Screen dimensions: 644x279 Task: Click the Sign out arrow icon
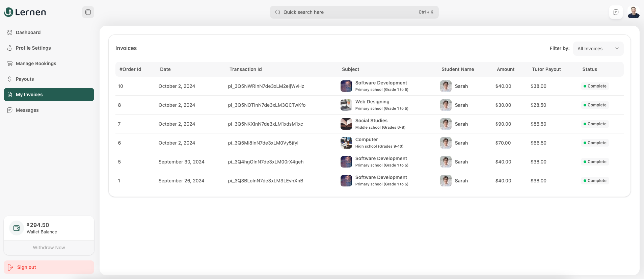coord(10,267)
